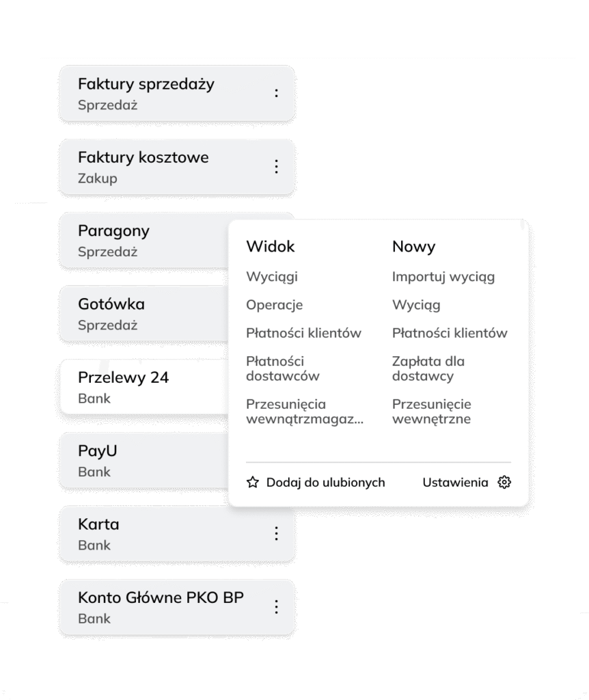Viewport: 589px width, 700px height.
Task: Create new Przesunięcie wewnętrzne
Action: (431, 411)
